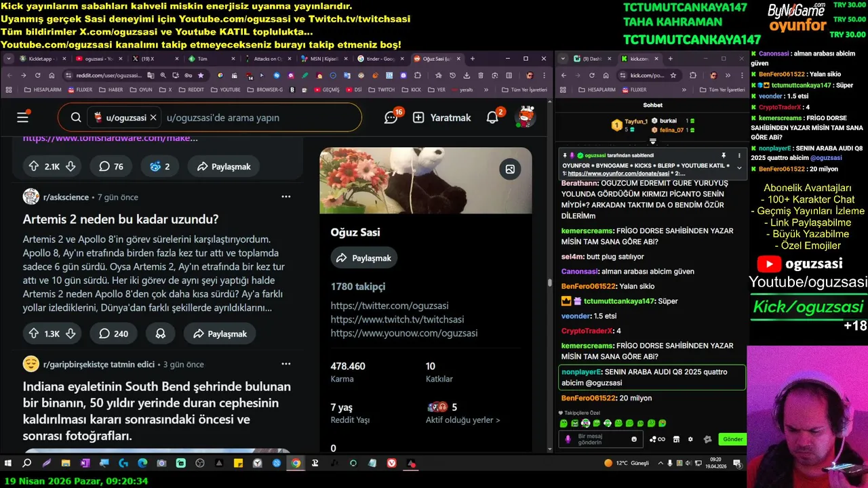This screenshot has width=868, height=488.
Task: Remove the u/oguzsasi search filter chip
Action: click(x=153, y=117)
